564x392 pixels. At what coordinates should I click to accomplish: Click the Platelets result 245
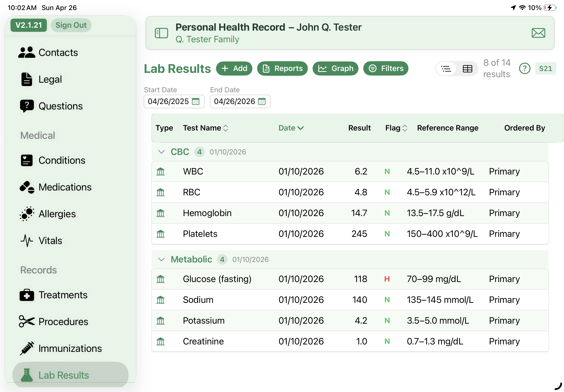click(359, 234)
